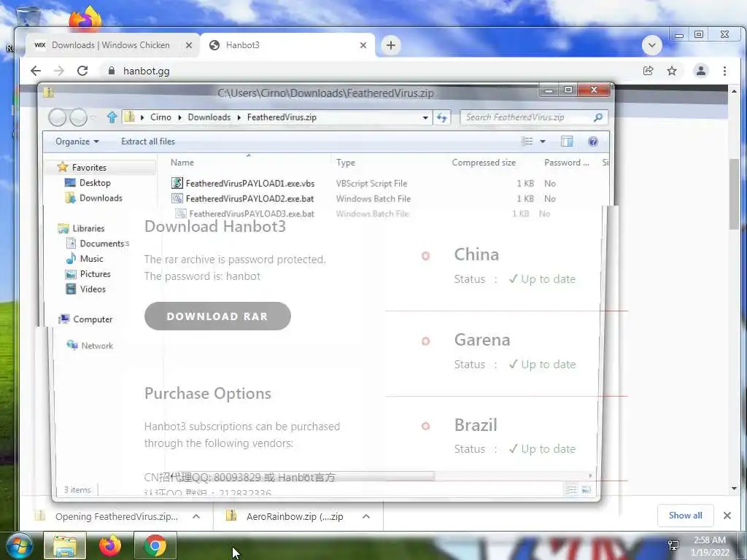Open the view options dropdown arrow

coord(543,141)
